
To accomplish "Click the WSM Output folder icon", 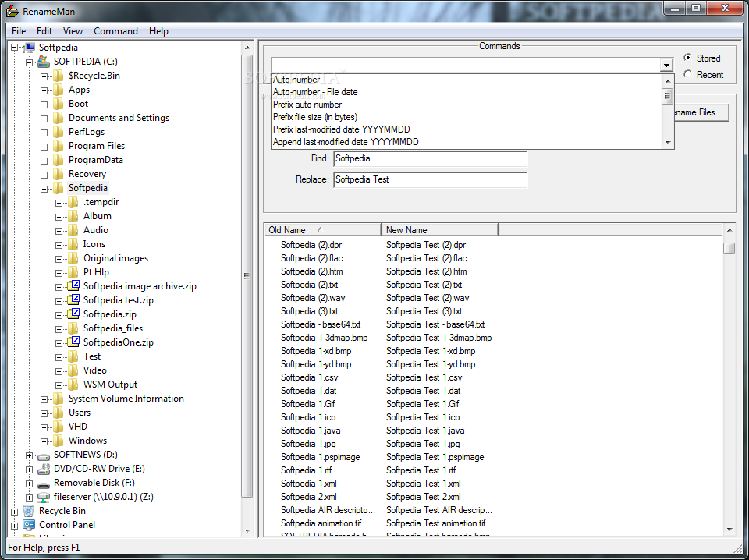I will [x=73, y=385].
